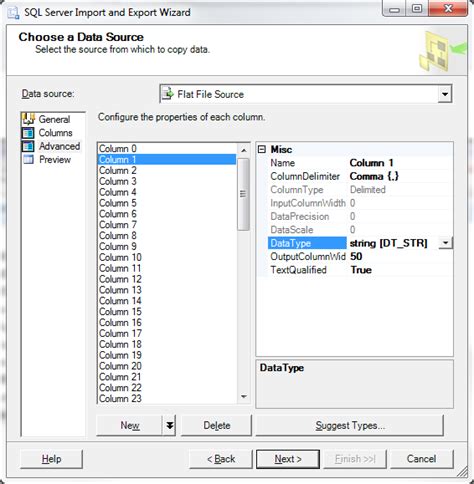Image resolution: width=474 pixels, height=484 pixels.
Task: Open the Preview page
Action: pos(55,159)
